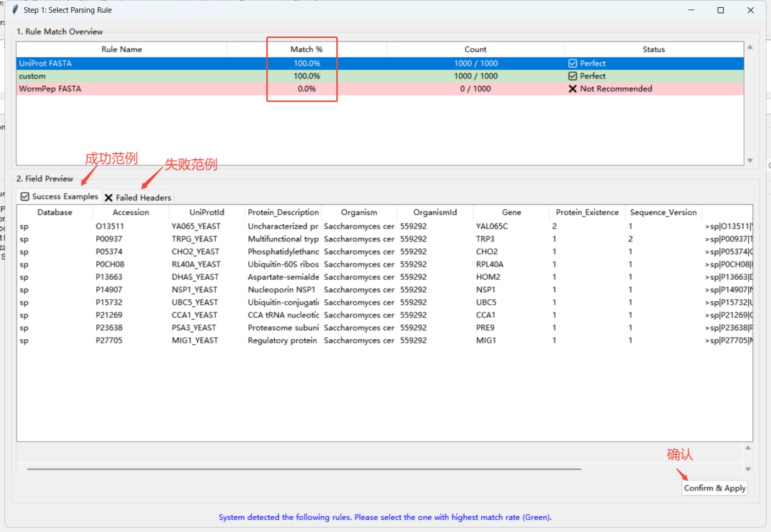Screen dimensions: 771x532
Task: Click the up arrow of the field preview scrollbar
Action: [748, 448]
